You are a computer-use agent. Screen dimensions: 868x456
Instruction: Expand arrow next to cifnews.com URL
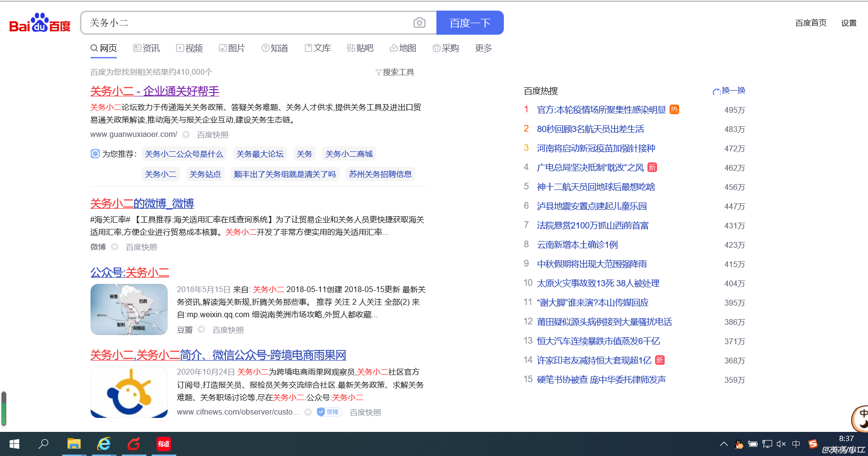point(308,412)
